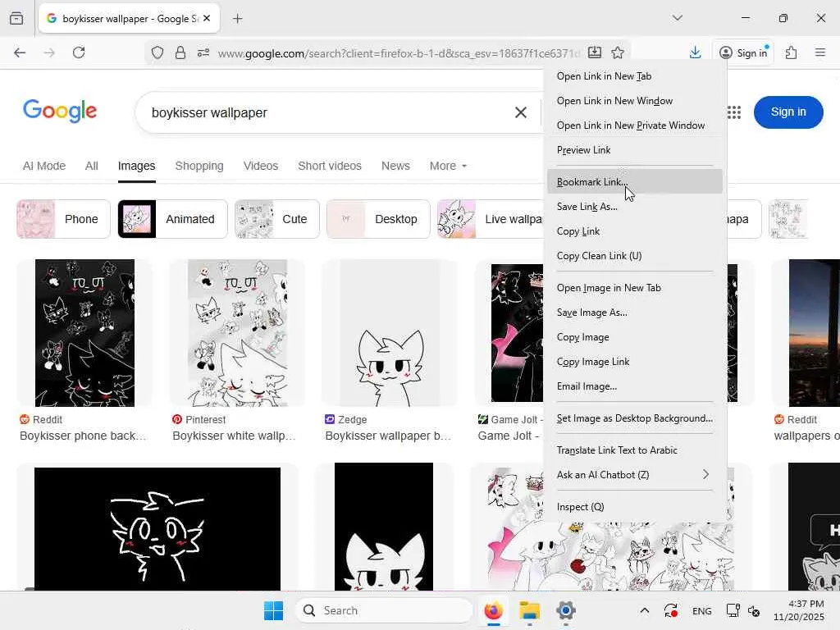Select Email Image menu entry
The image size is (840, 630).
635,386
